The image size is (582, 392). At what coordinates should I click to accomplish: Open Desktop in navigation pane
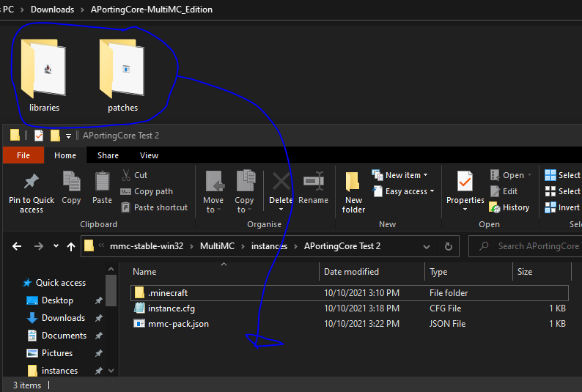(x=50, y=300)
